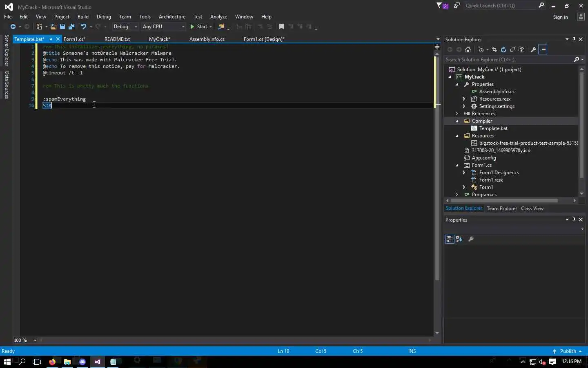
Task: Expand the Form1.Designer.cs node
Action: click(464, 173)
